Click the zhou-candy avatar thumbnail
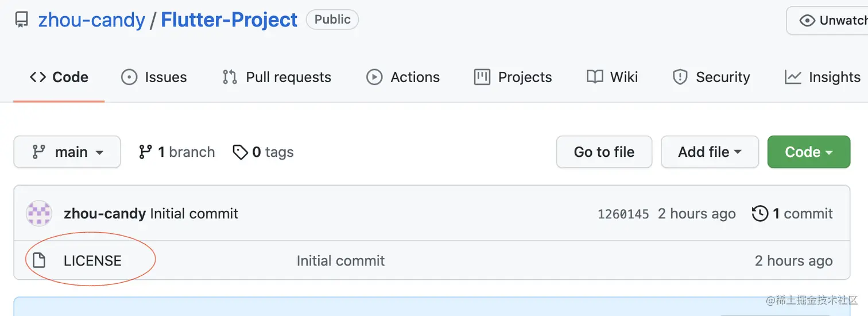The image size is (868, 316). [39, 214]
